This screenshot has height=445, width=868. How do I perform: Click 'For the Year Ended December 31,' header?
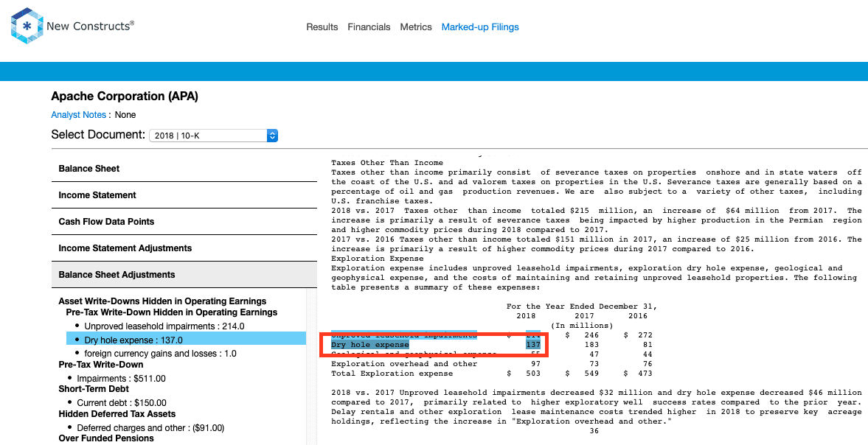coord(582,306)
